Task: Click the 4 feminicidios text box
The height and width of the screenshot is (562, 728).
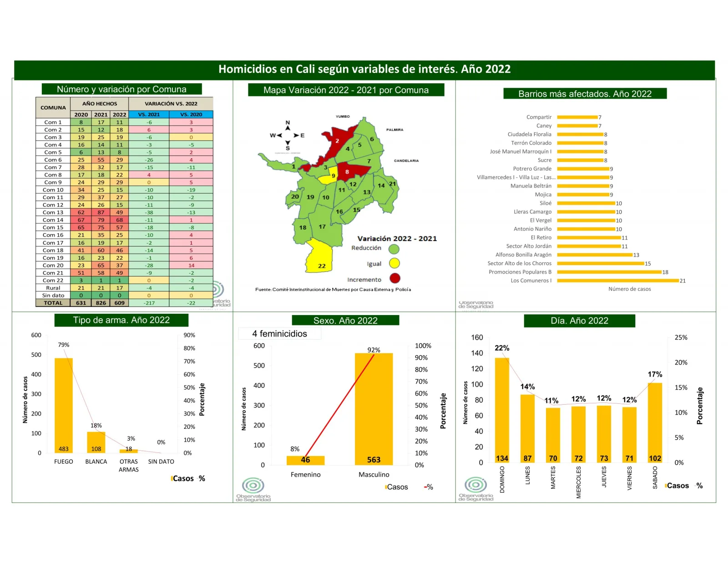Action: click(280, 334)
